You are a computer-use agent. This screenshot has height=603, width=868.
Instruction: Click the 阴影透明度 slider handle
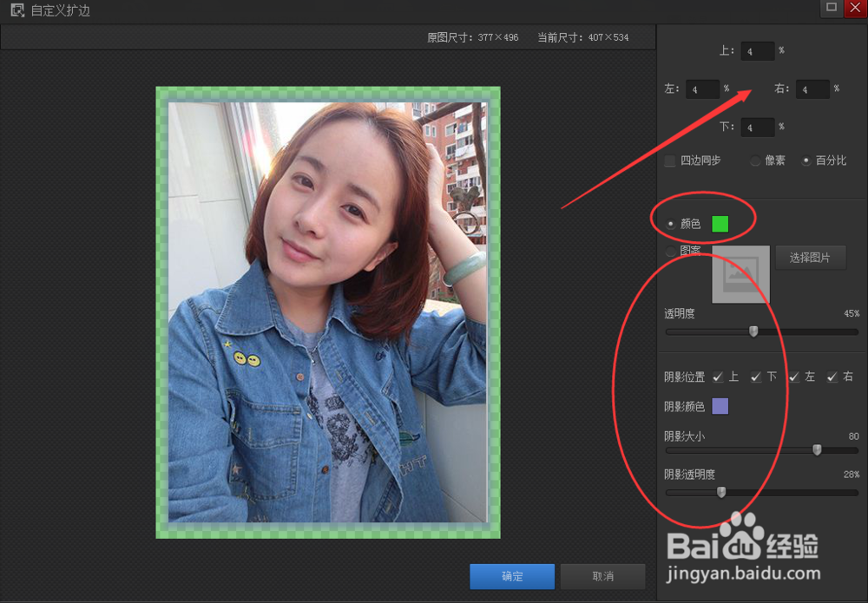click(x=721, y=492)
